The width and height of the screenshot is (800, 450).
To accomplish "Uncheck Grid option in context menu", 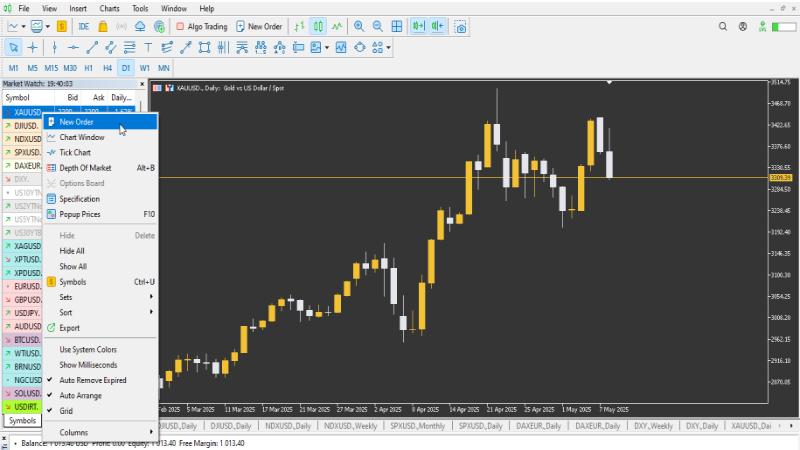I will 66,411.
